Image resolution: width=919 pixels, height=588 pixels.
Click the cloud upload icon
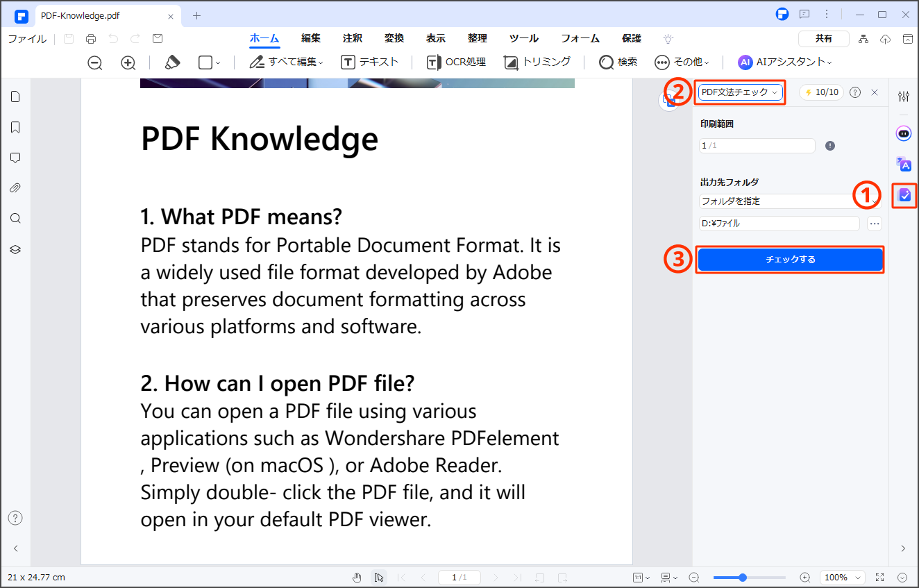(886, 39)
